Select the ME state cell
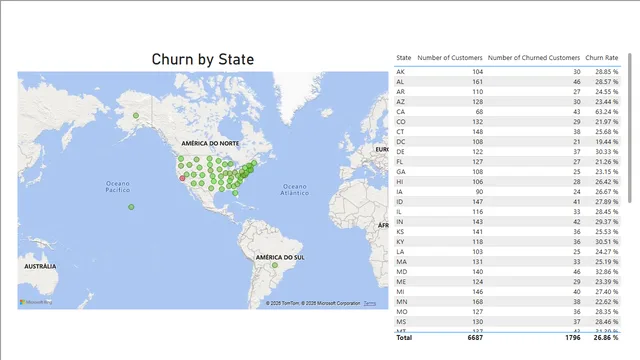640x360 pixels. [401, 282]
